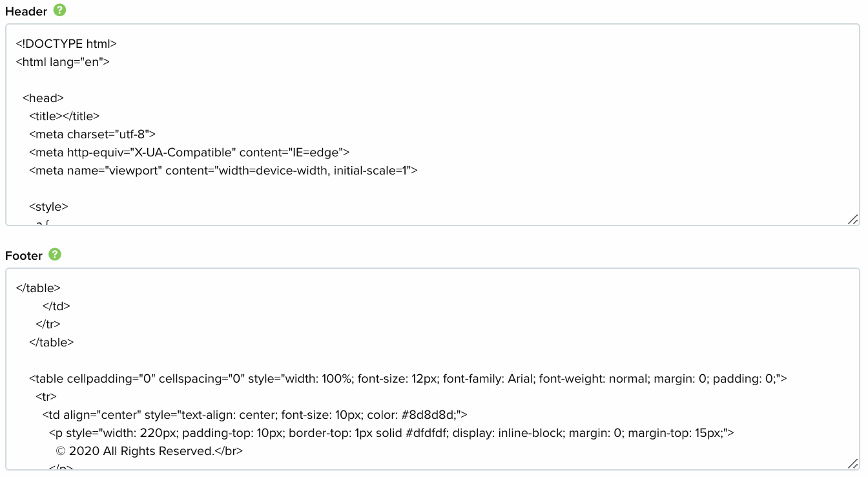Click the td align center line
Image resolution: width=868 pixels, height=477 pixels.
tap(254, 415)
